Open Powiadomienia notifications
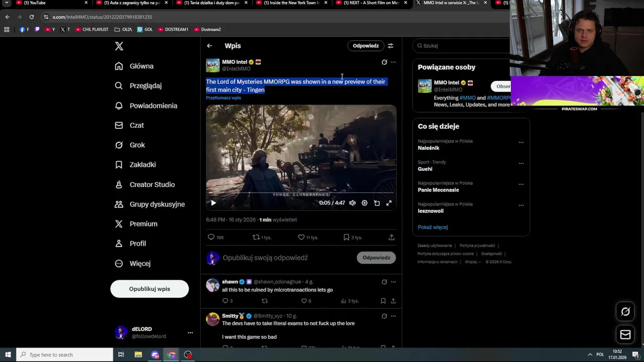This screenshot has height=362, width=644. (x=145, y=106)
